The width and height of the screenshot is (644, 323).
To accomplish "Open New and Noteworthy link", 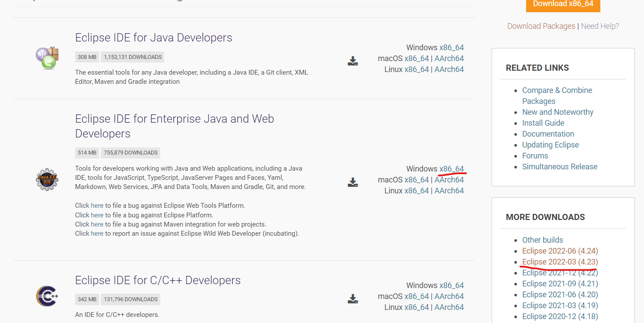I will click(x=558, y=112).
